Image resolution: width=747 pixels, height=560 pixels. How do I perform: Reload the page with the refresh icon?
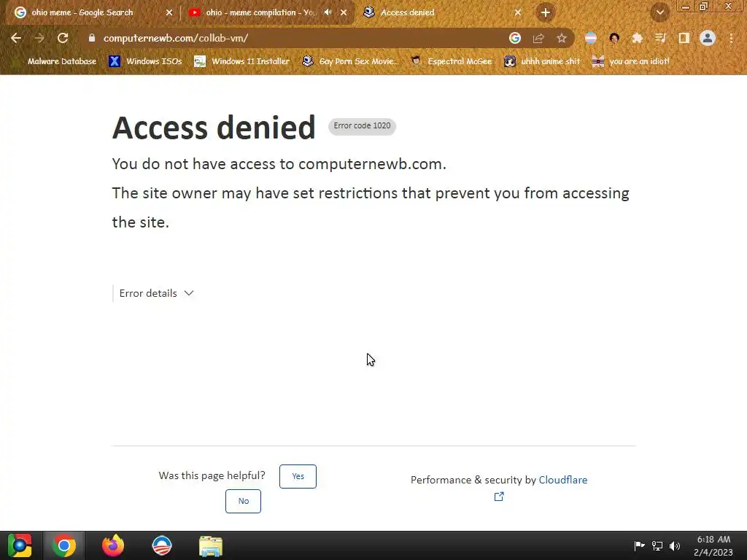tap(63, 38)
